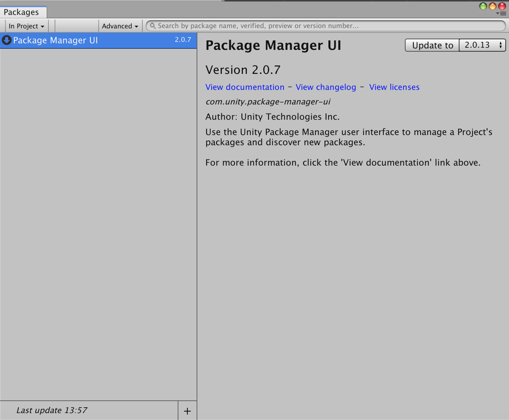509x420 pixels.
Task: Click the red close window button
Action: [502, 6]
